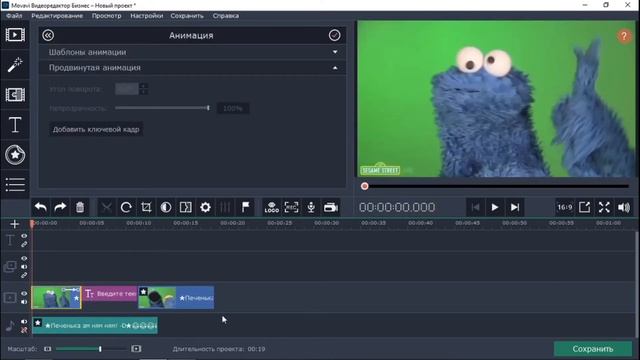
Task: Skip to previous frame
Action: coord(475,207)
